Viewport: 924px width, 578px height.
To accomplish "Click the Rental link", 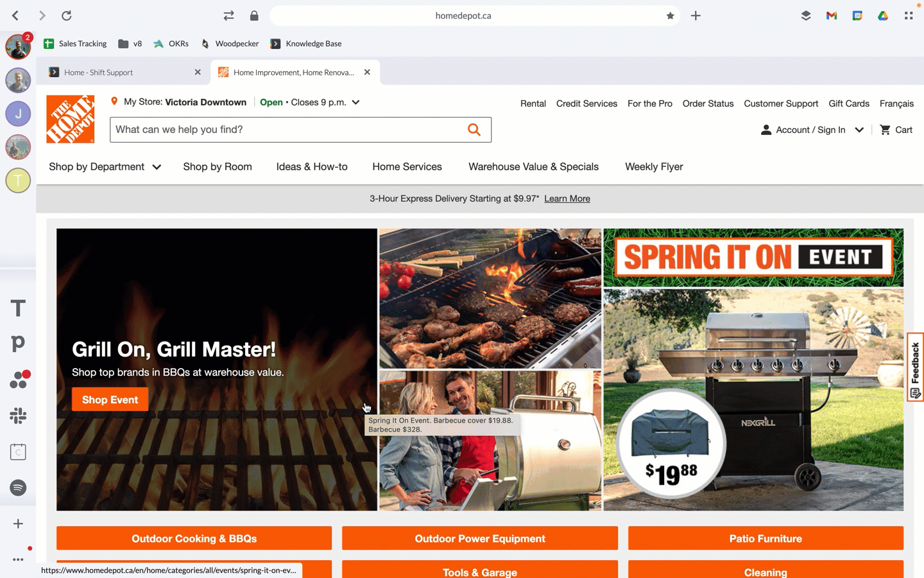I will [x=533, y=103].
